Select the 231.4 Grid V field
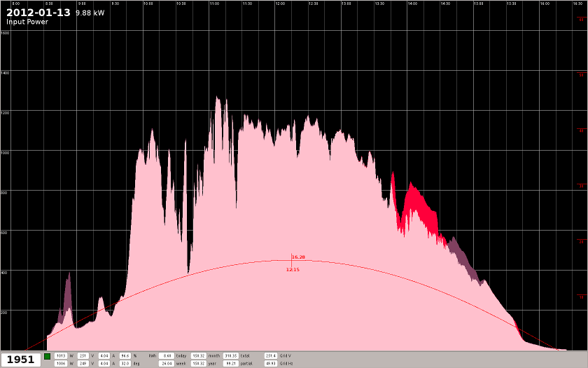The image size is (588, 368). pyautogui.click(x=271, y=356)
